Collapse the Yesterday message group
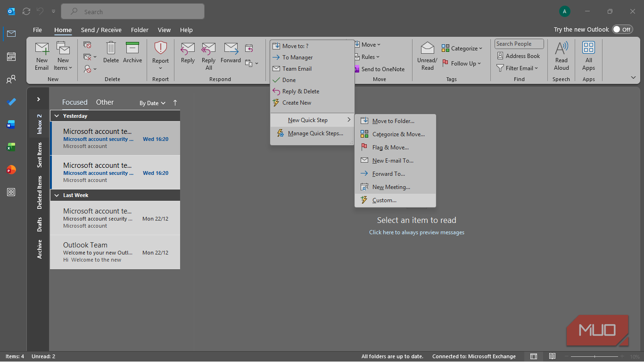This screenshot has height=362, width=644. coord(57,116)
